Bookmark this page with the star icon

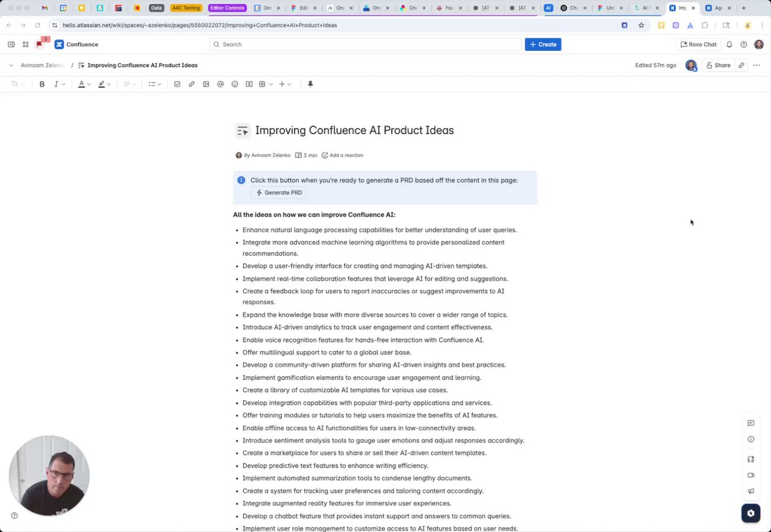click(641, 25)
